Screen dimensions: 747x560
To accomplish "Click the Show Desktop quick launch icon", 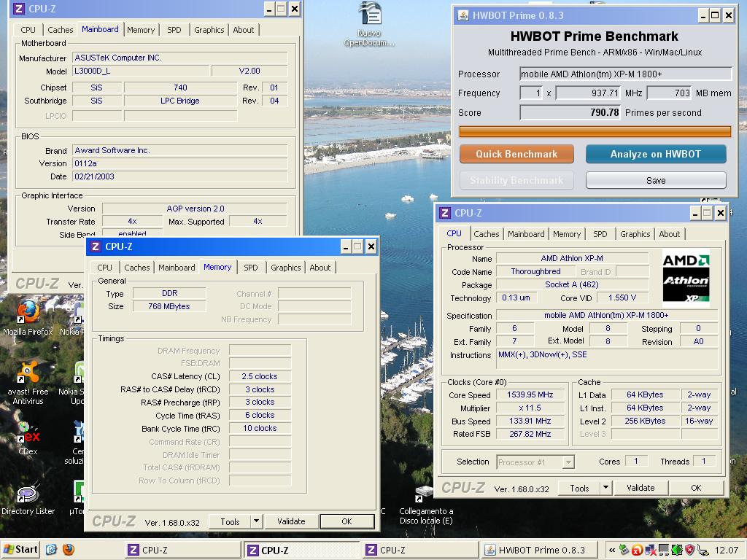I will click(51, 550).
